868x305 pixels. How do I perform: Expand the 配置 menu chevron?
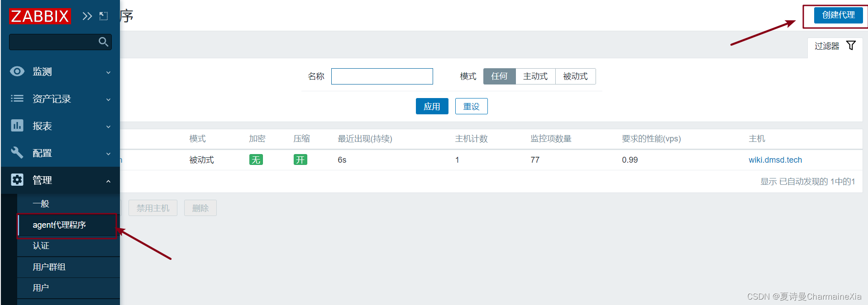tap(109, 154)
